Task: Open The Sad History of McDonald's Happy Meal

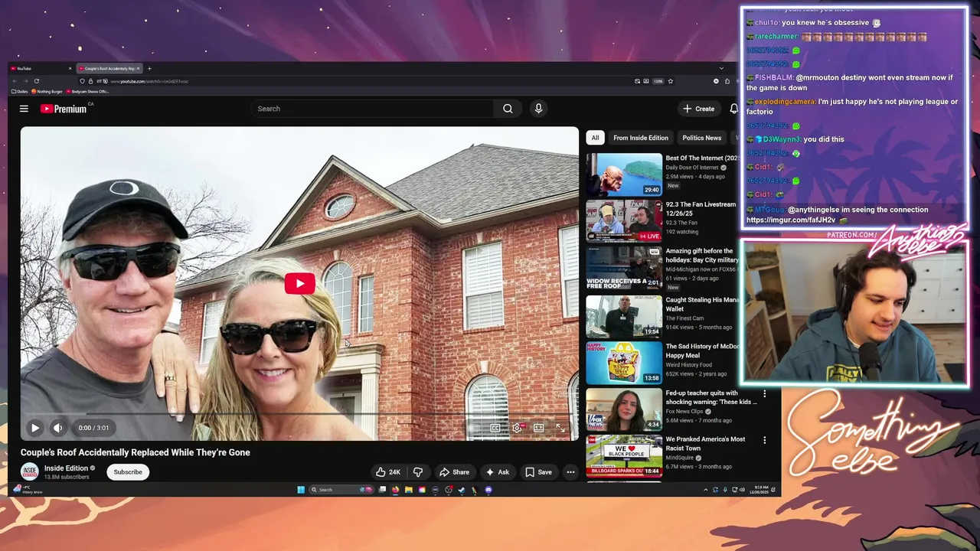Action: [702, 351]
